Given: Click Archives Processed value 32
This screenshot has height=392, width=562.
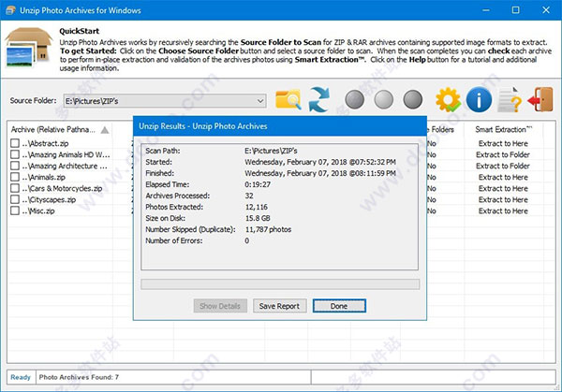Looking at the screenshot, I should tap(249, 196).
